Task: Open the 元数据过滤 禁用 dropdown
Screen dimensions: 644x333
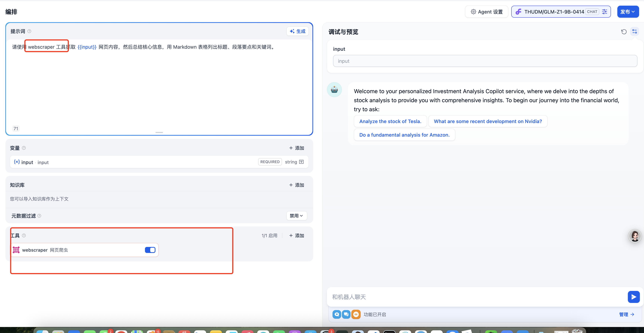Action: [296, 216]
